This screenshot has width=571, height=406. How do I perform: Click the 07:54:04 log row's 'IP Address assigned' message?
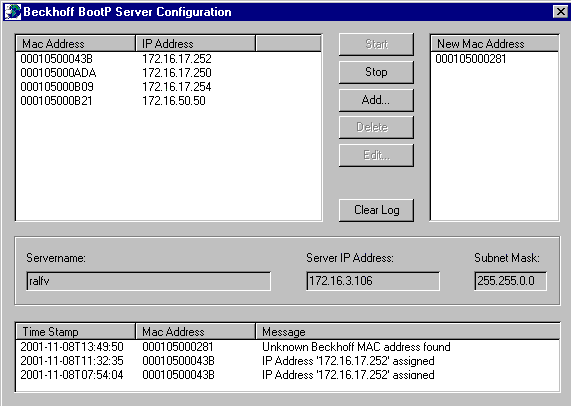pyautogui.click(x=348, y=375)
